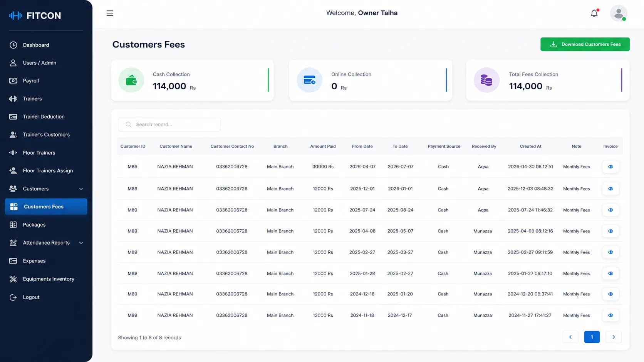Click the Trainers dumbbell icon
Viewport: 644px width, 362px height.
pyautogui.click(x=13, y=98)
